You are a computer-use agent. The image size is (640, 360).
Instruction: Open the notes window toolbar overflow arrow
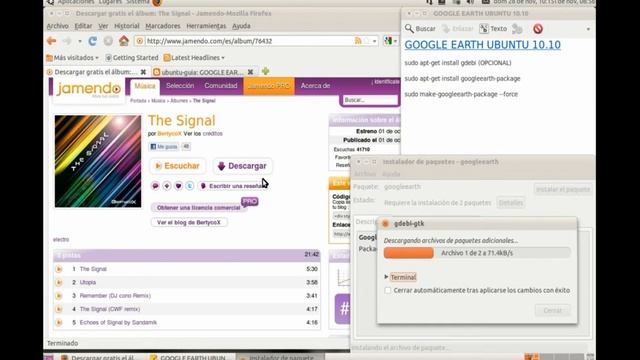point(588,29)
